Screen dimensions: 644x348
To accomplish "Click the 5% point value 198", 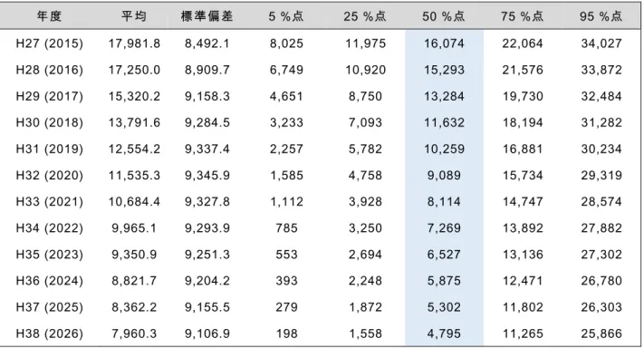I will [x=287, y=333].
